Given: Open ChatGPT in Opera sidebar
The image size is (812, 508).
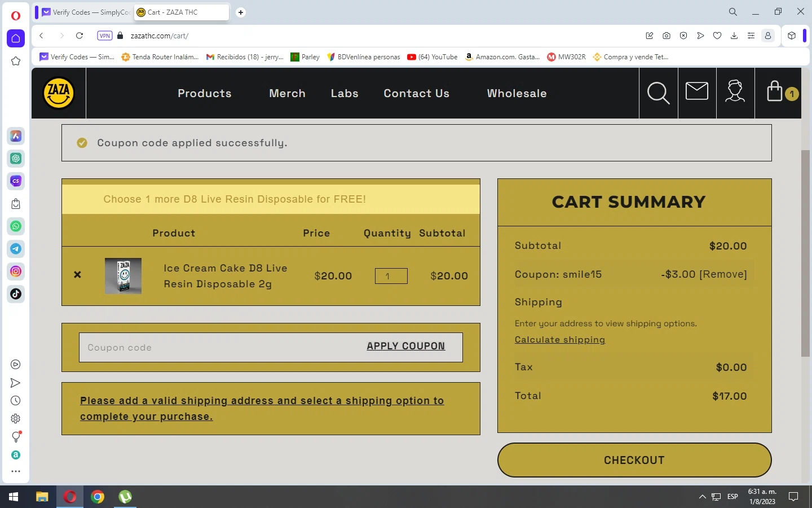Looking at the screenshot, I should pos(16,159).
